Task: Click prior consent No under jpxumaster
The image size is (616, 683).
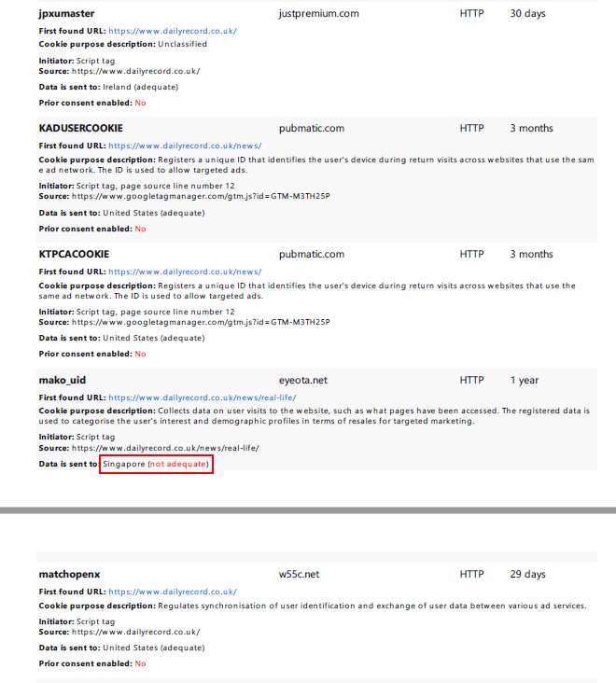Action: tap(140, 103)
